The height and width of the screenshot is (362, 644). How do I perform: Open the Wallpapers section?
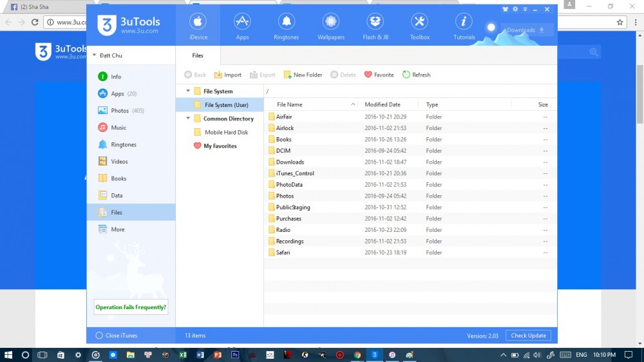click(x=330, y=26)
